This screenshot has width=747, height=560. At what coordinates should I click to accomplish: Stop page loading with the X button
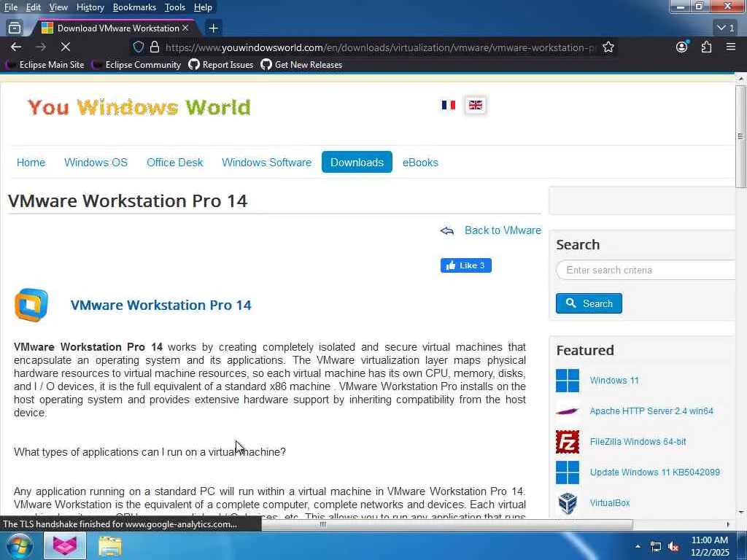65,47
